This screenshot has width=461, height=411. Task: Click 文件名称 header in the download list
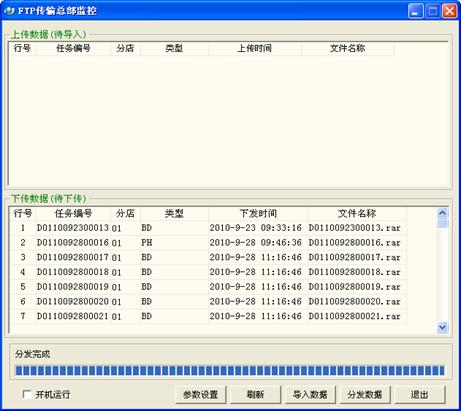(357, 213)
